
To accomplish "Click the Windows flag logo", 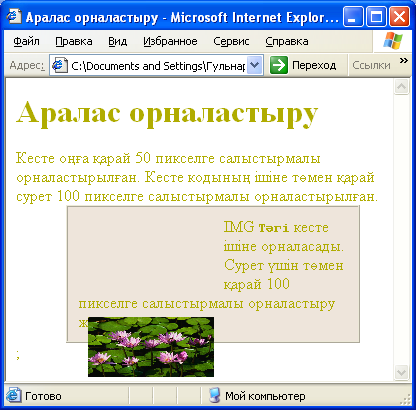I will click(x=393, y=41).
